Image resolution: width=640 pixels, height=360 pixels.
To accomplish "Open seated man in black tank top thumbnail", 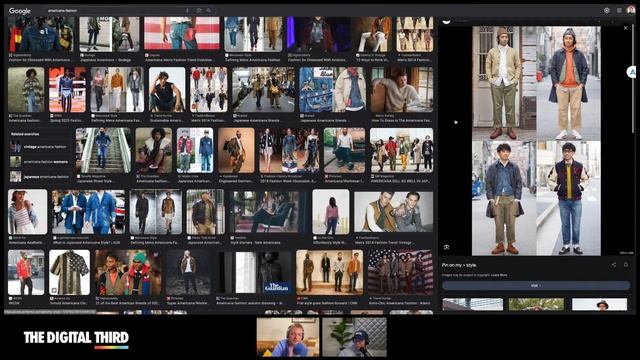I will (167, 90).
